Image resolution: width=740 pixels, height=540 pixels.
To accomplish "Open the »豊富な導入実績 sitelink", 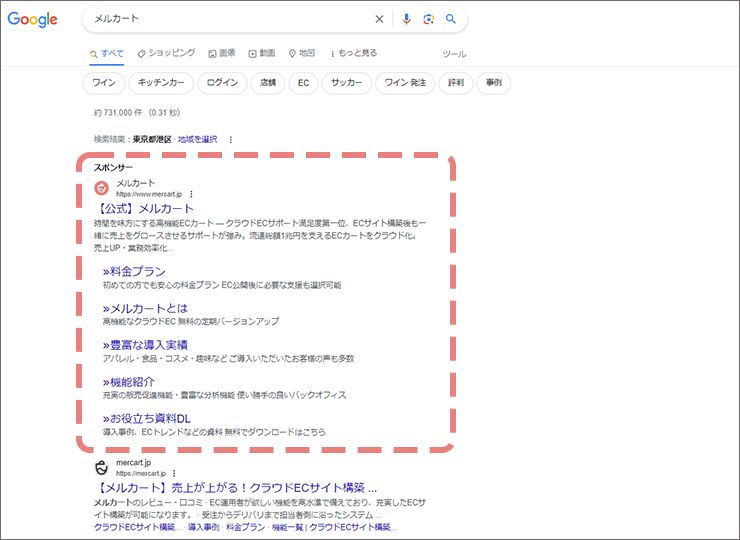I will [x=145, y=345].
